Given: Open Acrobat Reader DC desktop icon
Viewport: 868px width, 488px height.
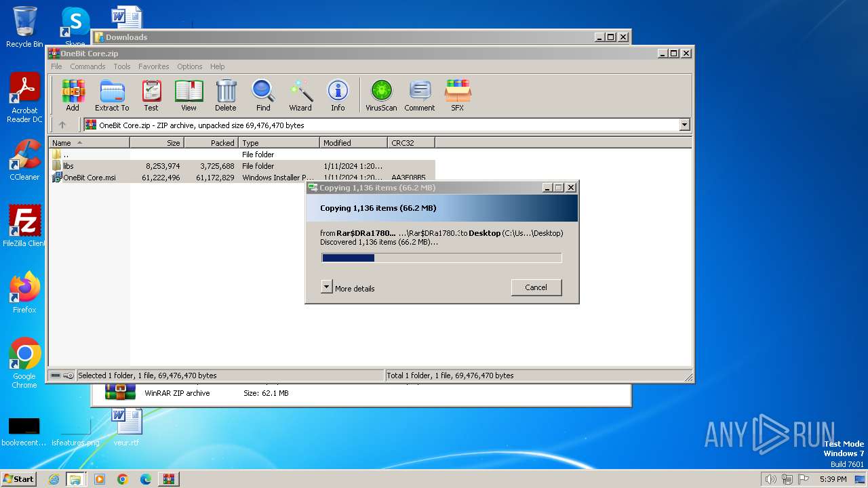Looking at the screenshot, I should [24, 98].
